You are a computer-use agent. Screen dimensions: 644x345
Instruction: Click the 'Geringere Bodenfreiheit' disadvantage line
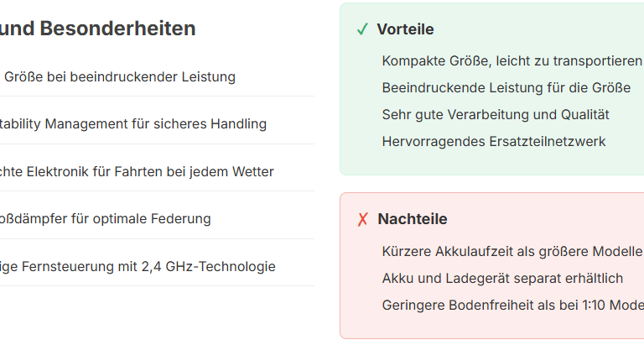[x=513, y=305]
